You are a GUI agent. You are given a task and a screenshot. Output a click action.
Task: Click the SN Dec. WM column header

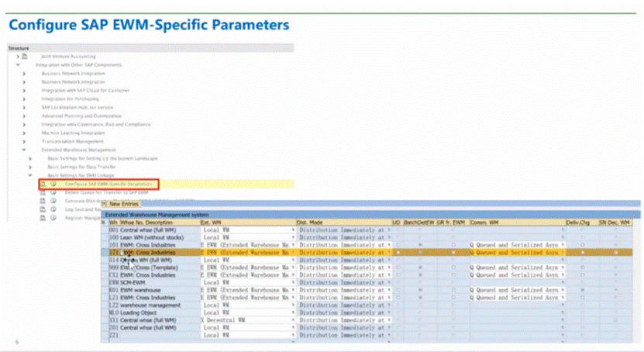615,223
